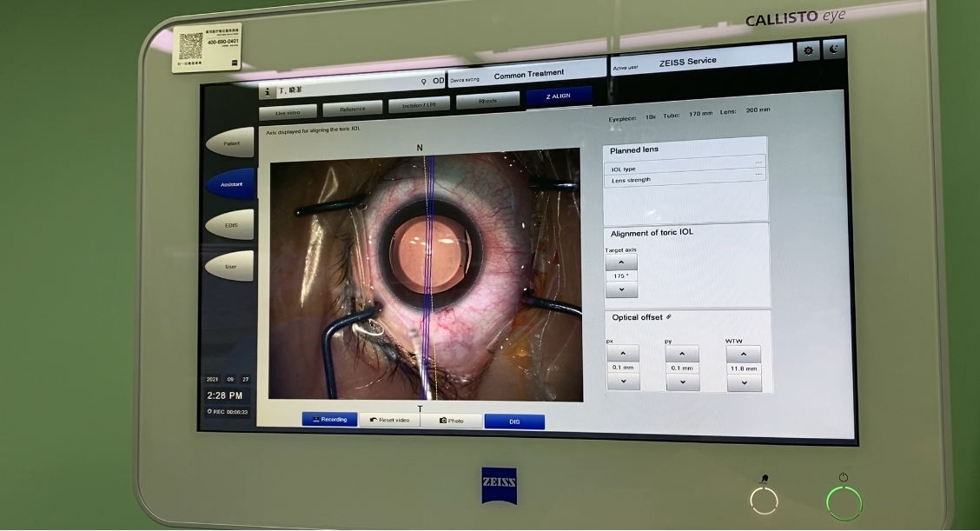Decrease the px optical offset
The height and width of the screenshot is (531, 980).
click(623, 382)
